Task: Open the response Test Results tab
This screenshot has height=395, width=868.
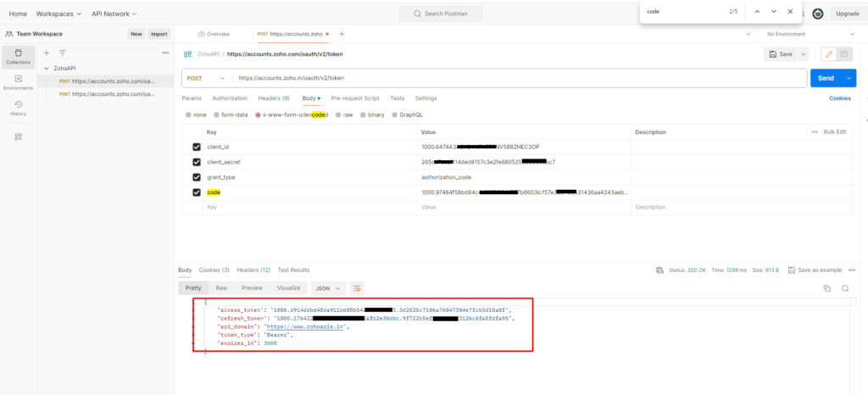Action: point(293,270)
